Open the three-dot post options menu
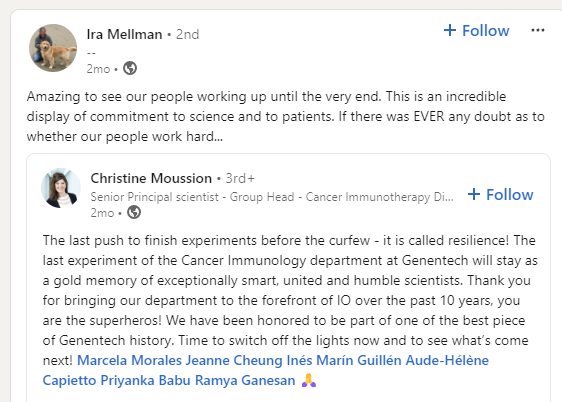Screen dimensions: 562x402 coord(538,30)
